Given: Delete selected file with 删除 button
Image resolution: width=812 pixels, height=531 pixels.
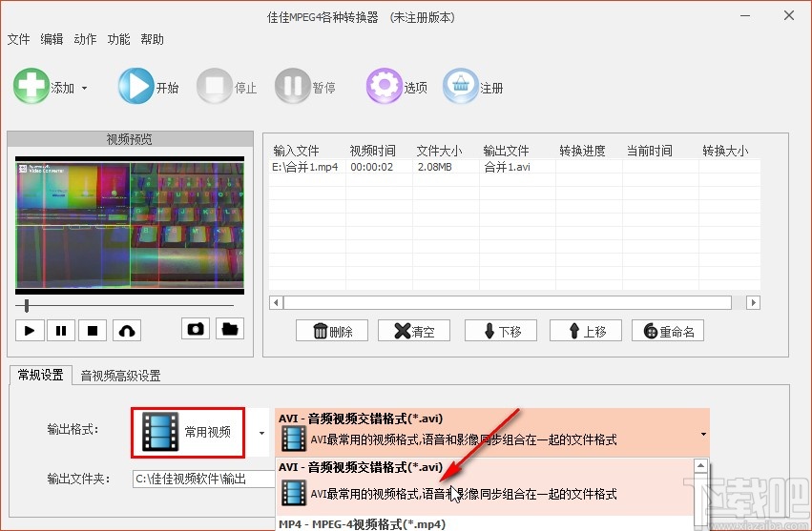Looking at the screenshot, I should tap(332, 331).
